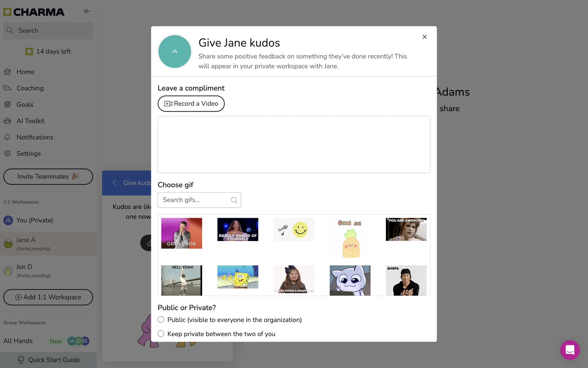Open the chat support bubble icon
The image size is (588, 368).
(570, 350)
